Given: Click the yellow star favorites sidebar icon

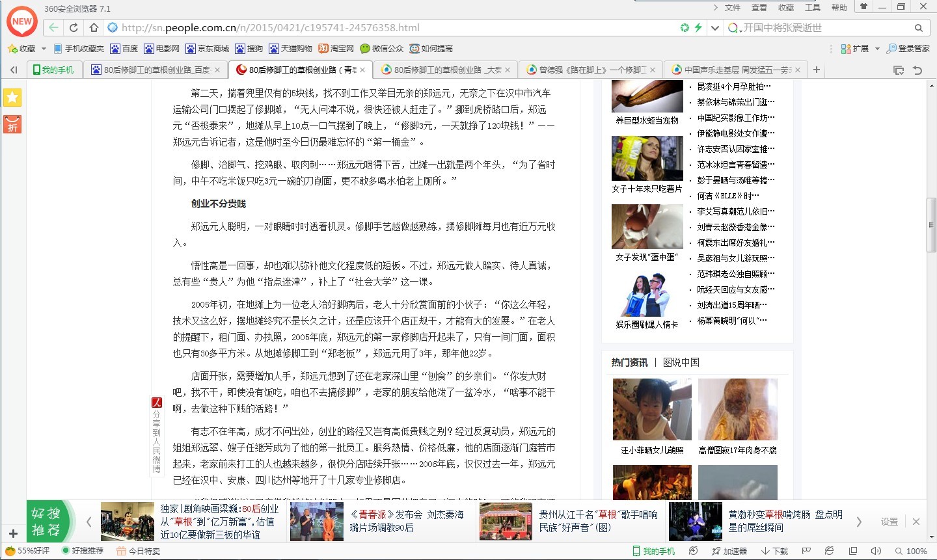Looking at the screenshot, I should pos(12,98).
